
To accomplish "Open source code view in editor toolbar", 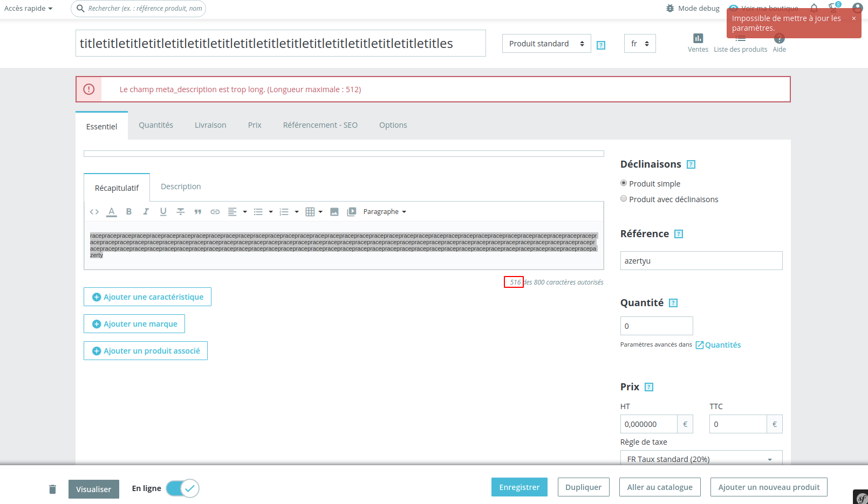I will pyautogui.click(x=94, y=212).
